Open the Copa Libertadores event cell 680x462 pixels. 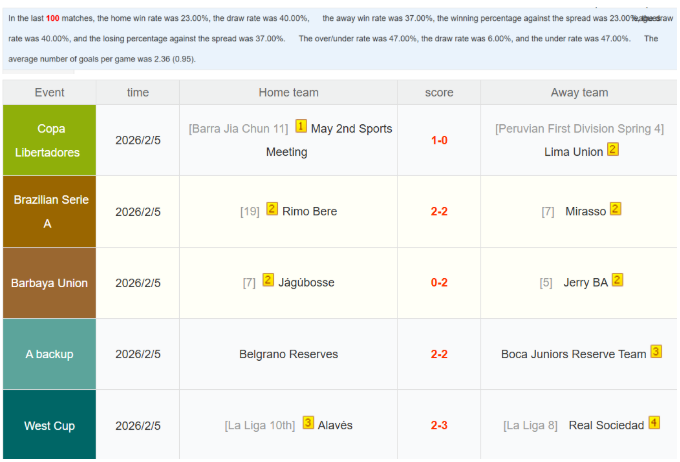(50, 140)
